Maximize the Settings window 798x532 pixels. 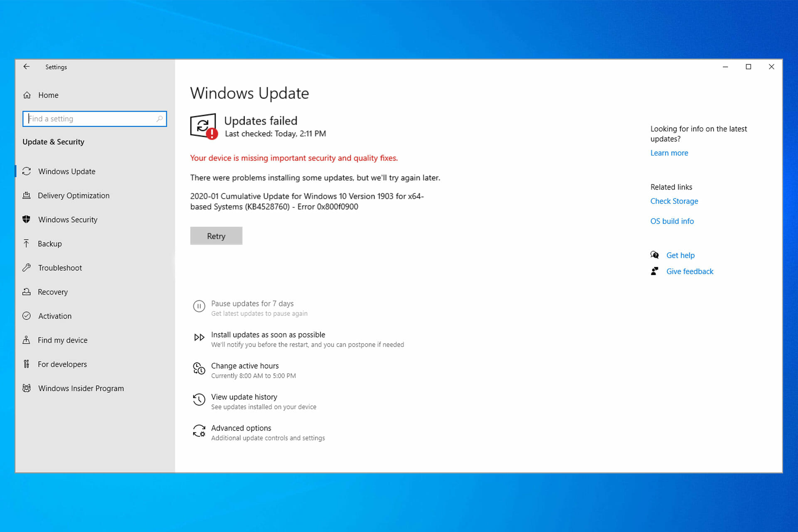click(749, 67)
